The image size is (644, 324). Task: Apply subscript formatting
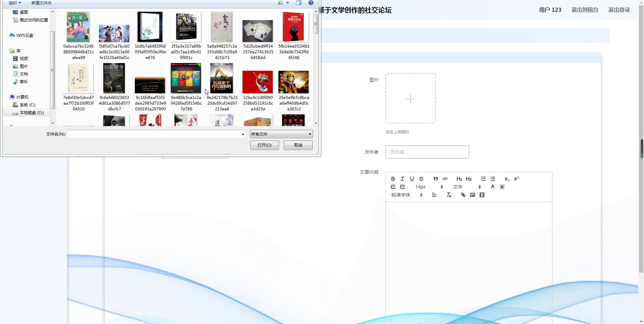(x=507, y=179)
